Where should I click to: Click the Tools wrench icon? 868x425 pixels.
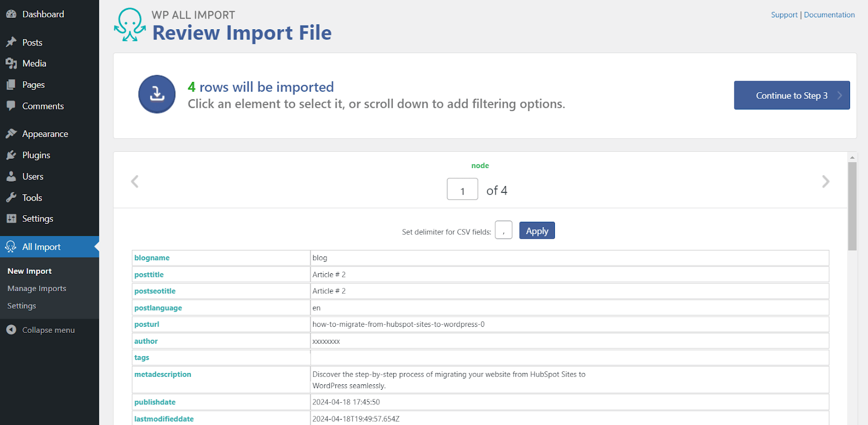(11, 197)
